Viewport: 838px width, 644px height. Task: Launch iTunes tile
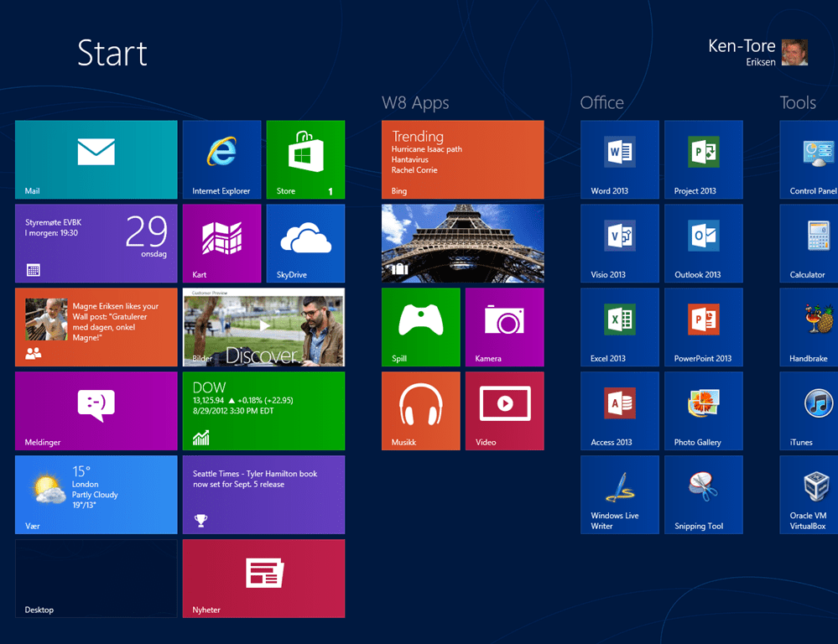[809, 411]
